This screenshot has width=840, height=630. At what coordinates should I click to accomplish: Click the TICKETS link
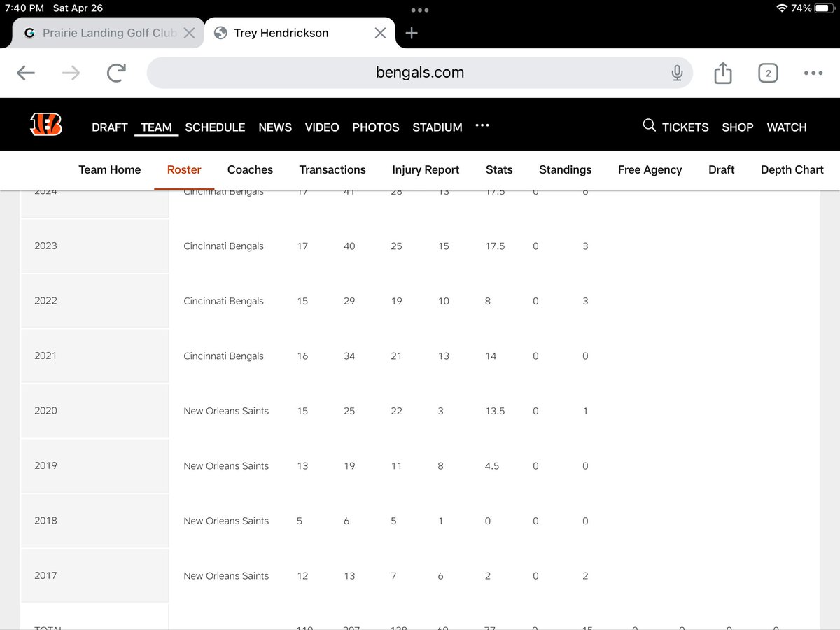coord(685,127)
